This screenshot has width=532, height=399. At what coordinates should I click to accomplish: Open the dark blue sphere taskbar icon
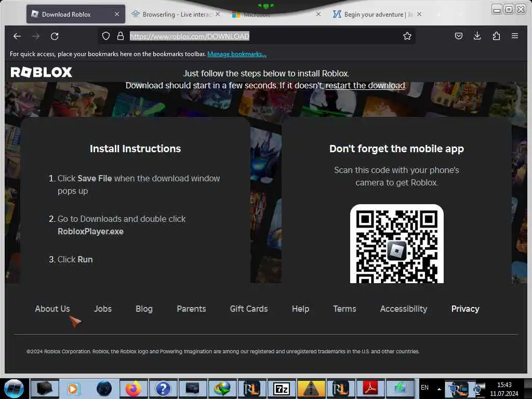104,389
